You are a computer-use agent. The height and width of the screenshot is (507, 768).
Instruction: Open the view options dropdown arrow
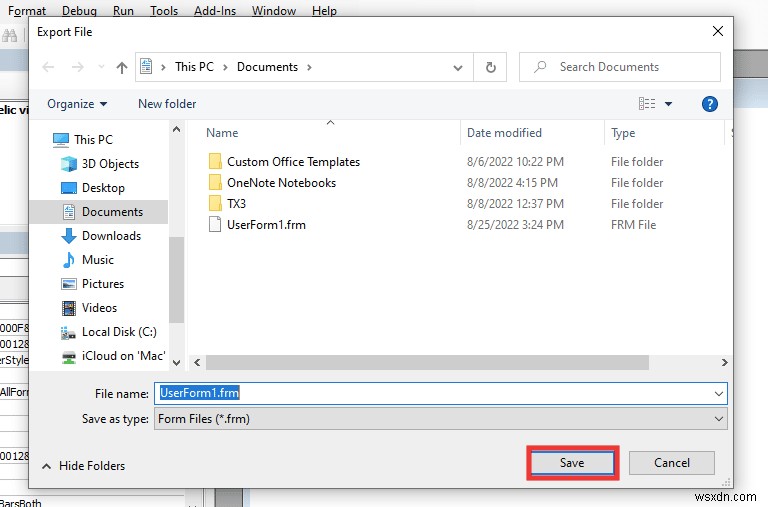(x=669, y=104)
